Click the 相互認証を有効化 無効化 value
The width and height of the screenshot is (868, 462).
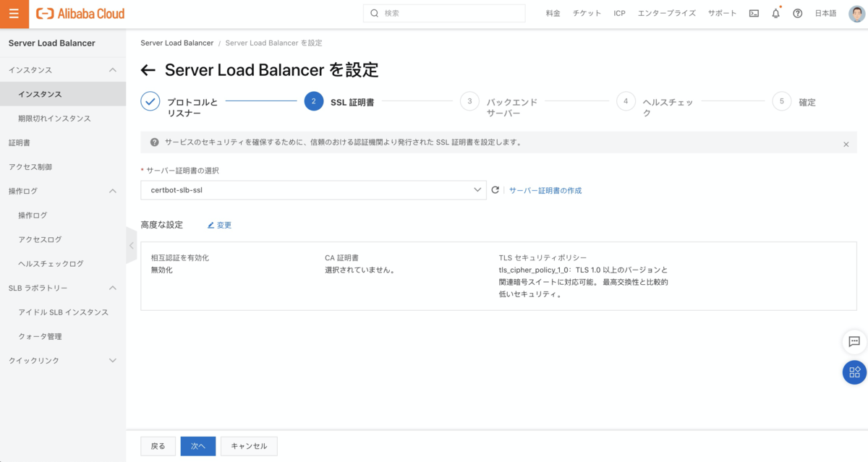point(161,270)
